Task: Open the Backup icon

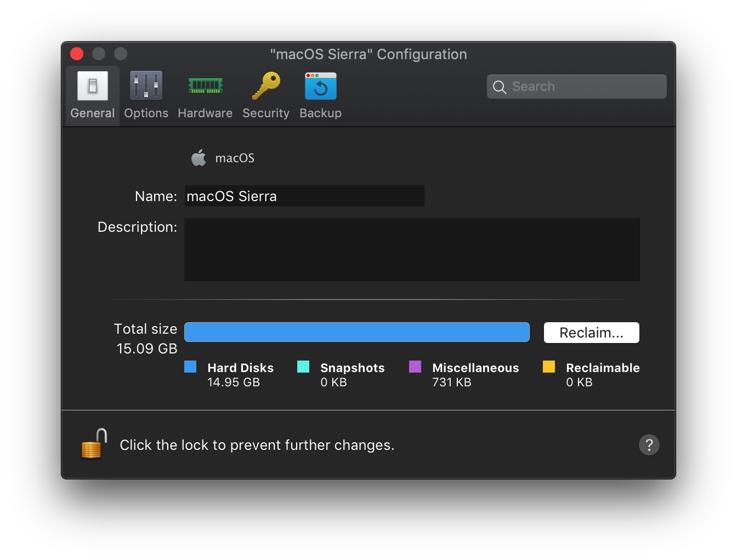Action: [x=321, y=86]
